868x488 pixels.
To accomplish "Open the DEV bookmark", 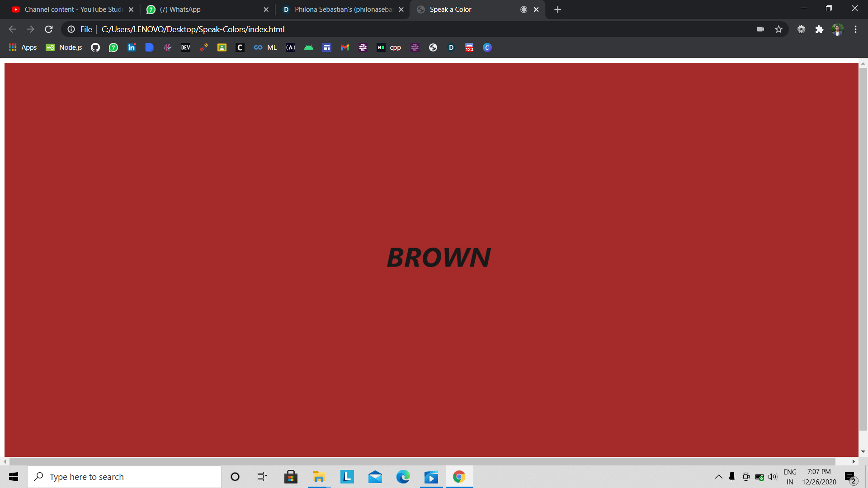I will tap(185, 47).
